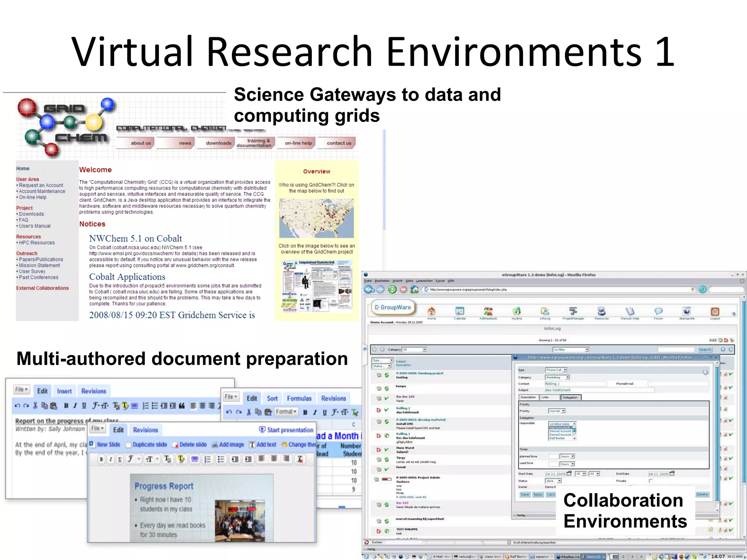Click the End Date calendar picker icon
The image size is (747, 560).
point(672,474)
